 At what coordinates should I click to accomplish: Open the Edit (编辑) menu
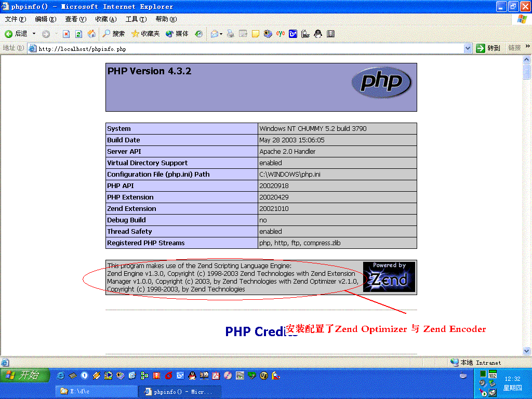pyautogui.click(x=46, y=19)
